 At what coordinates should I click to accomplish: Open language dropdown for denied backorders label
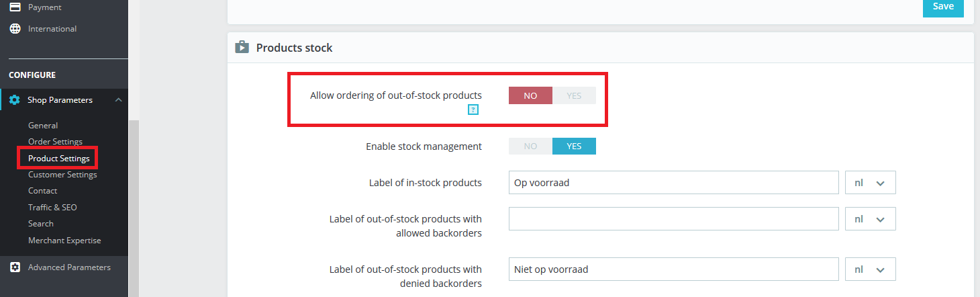coord(870,269)
